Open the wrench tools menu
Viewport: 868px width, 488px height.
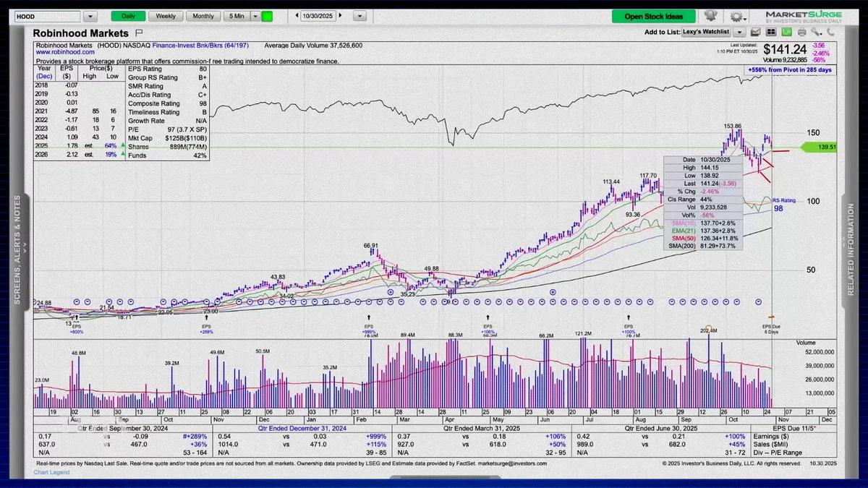pyautogui.click(x=817, y=32)
